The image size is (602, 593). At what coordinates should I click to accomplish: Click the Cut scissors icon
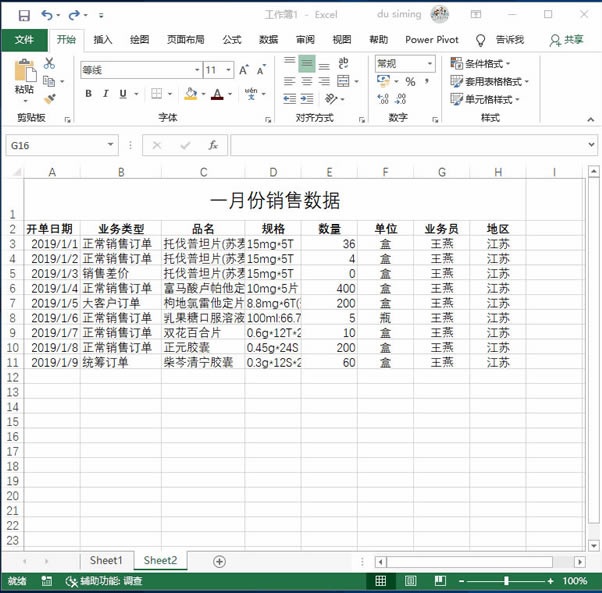(49, 63)
